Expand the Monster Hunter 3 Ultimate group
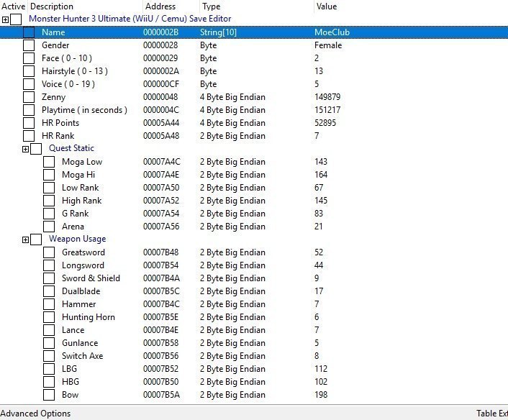 (x=5, y=19)
